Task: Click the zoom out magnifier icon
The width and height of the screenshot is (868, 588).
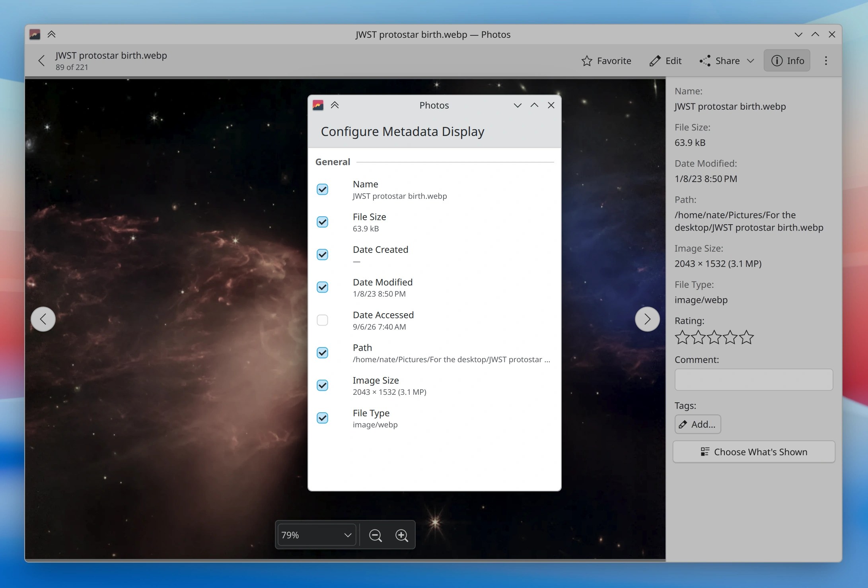Action: tap(375, 535)
